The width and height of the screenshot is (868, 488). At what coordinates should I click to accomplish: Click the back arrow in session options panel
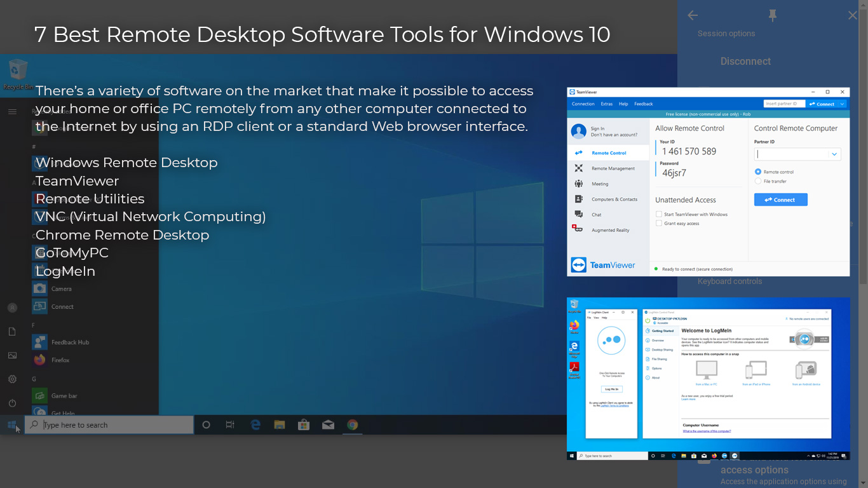click(x=693, y=15)
